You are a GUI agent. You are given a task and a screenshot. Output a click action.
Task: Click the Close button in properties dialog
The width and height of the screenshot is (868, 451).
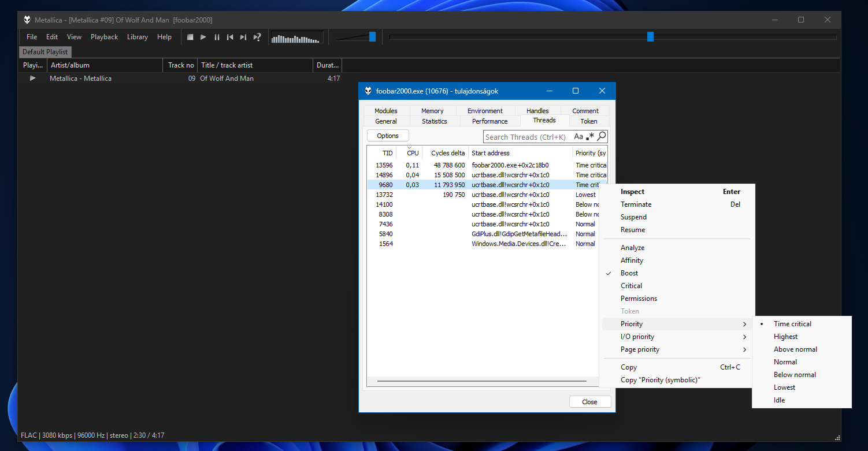point(589,402)
